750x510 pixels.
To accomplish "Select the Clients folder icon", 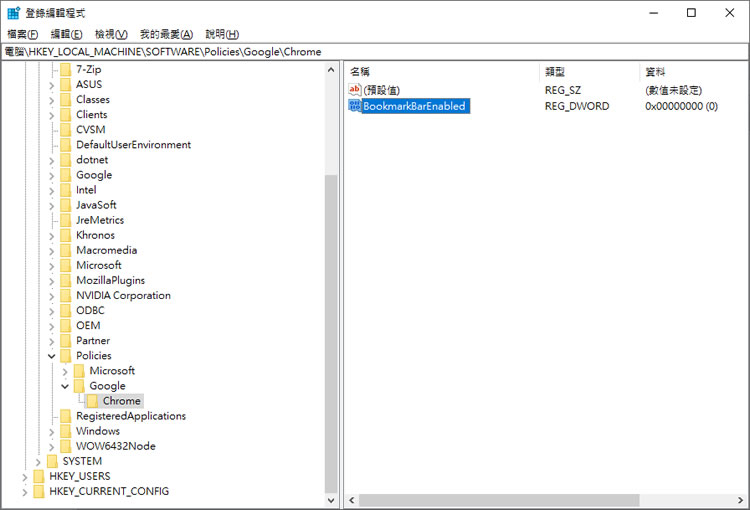I will point(66,115).
